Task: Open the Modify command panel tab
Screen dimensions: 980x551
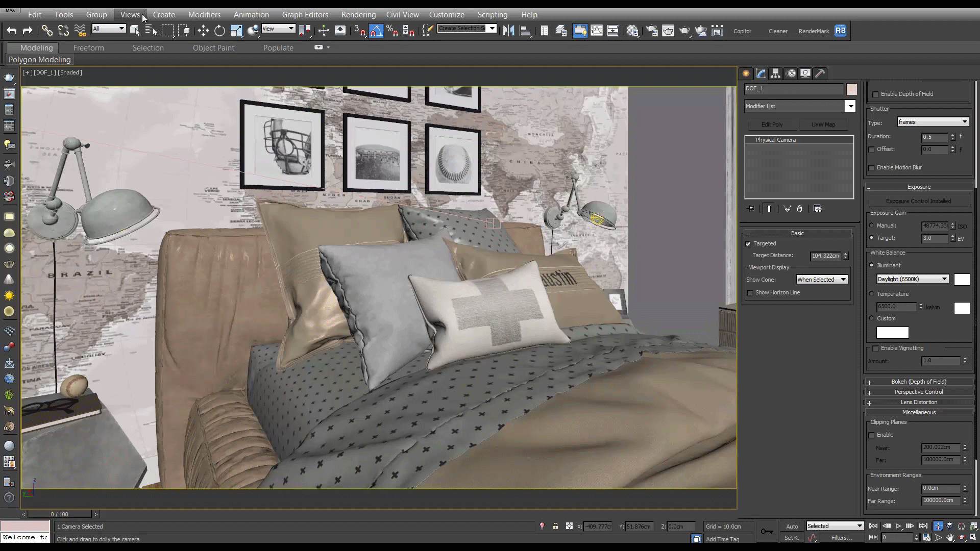Action: (761, 73)
